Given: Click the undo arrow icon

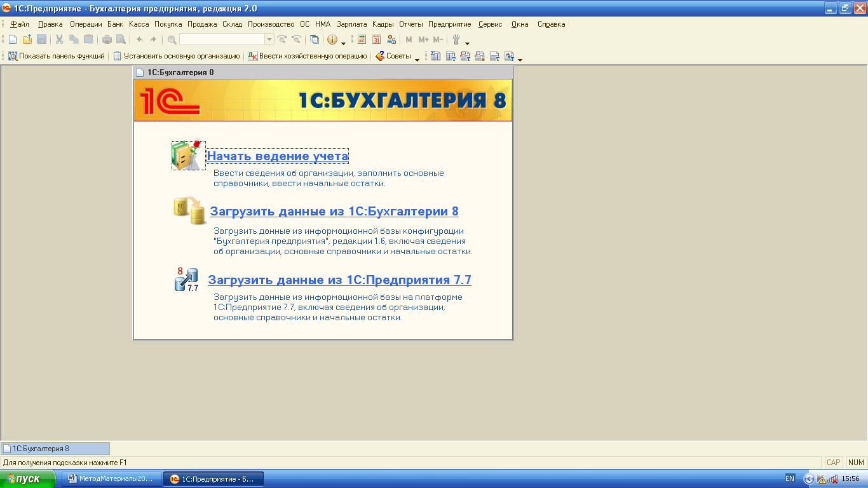Looking at the screenshot, I should [140, 39].
